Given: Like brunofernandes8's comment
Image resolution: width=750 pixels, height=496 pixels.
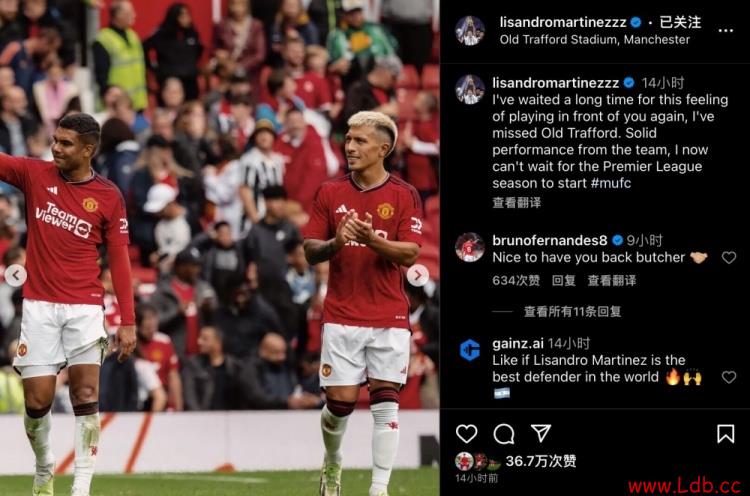Looking at the screenshot, I should pos(728,258).
